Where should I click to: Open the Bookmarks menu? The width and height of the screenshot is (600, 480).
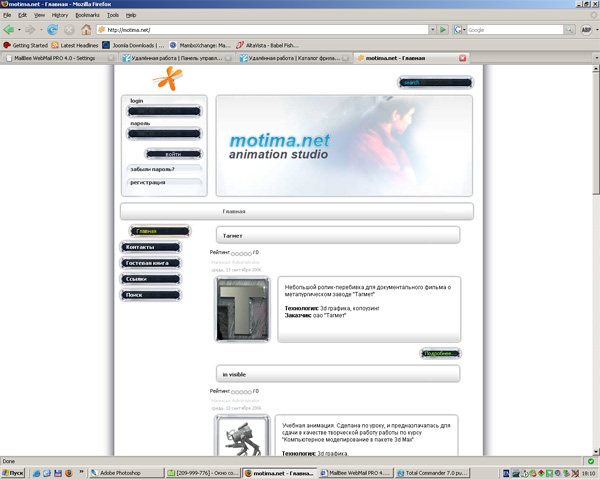pyautogui.click(x=87, y=15)
